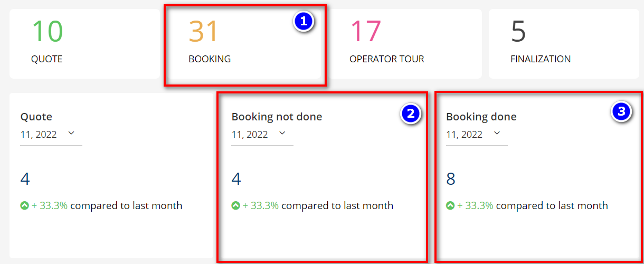Expand the Quote card month dropdown chevron
The width and height of the screenshot is (644, 264).
[x=71, y=134]
